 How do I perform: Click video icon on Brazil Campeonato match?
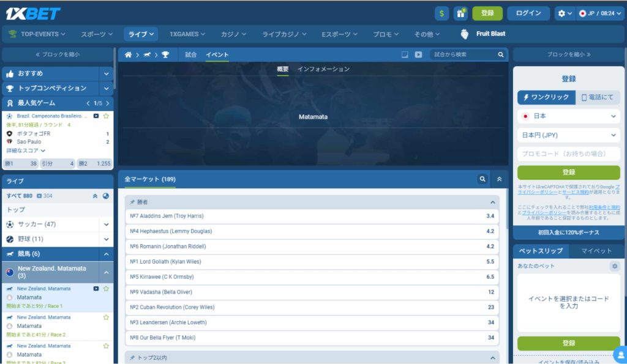[96, 116]
